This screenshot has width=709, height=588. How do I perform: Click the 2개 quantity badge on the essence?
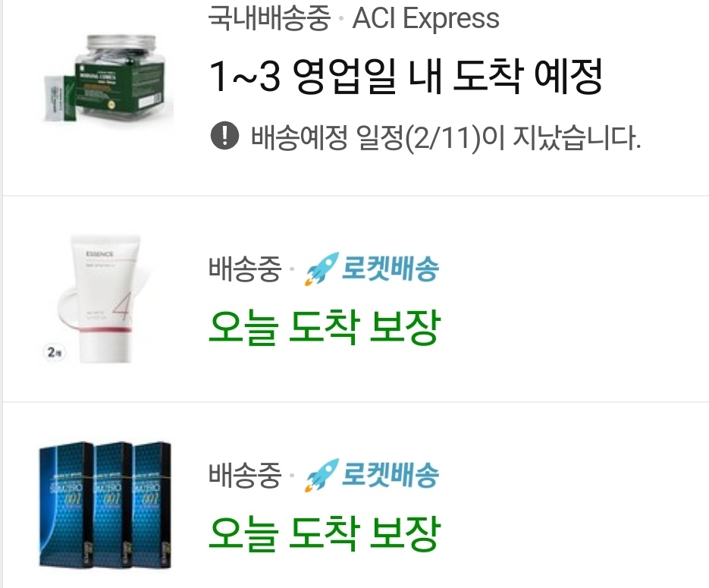point(55,352)
